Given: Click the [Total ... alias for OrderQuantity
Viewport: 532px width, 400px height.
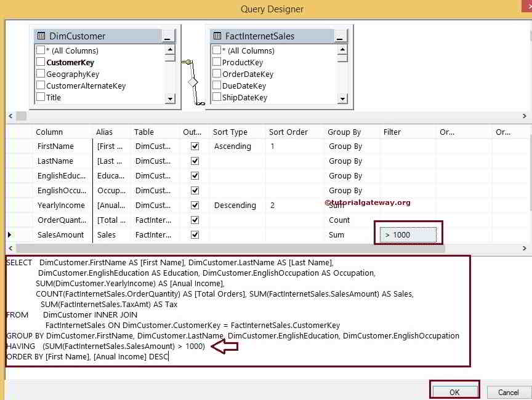Looking at the screenshot, I should (111, 220).
